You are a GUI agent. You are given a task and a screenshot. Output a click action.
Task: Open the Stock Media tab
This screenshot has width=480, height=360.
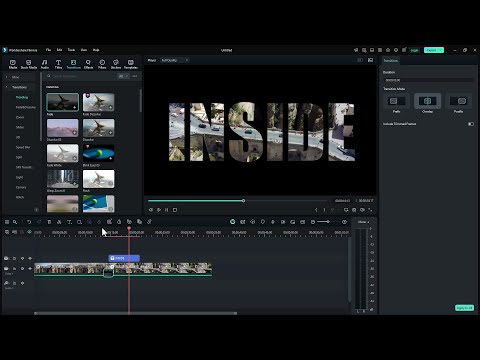tap(29, 64)
